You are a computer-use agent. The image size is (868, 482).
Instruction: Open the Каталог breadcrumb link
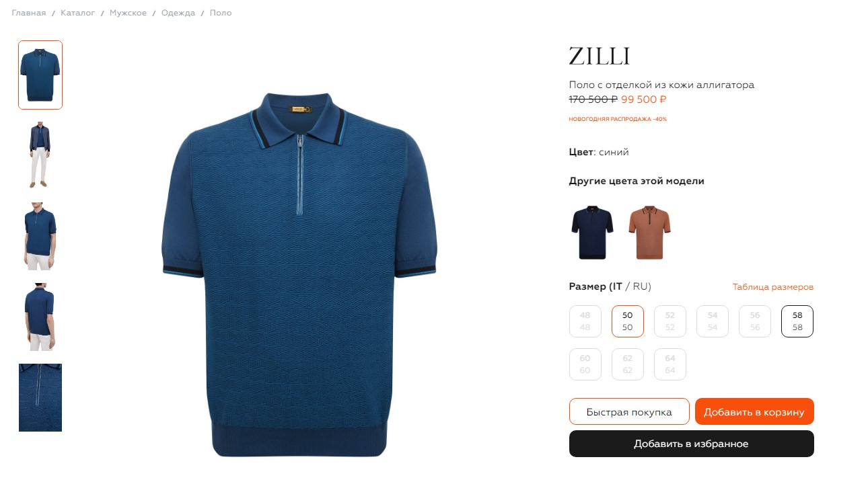pos(78,13)
